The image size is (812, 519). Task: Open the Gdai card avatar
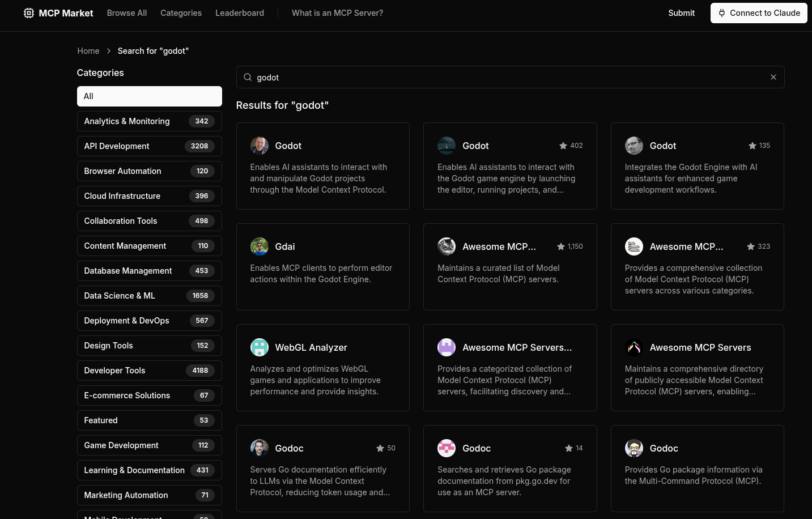[260, 246]
